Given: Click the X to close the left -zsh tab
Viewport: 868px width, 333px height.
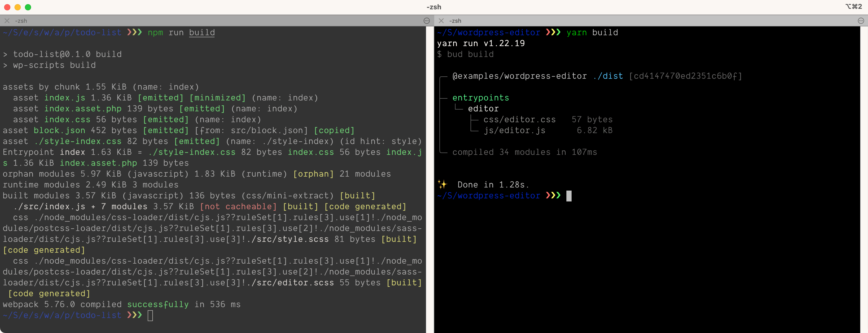Looking at the screenshot, I should click(7, 21).
